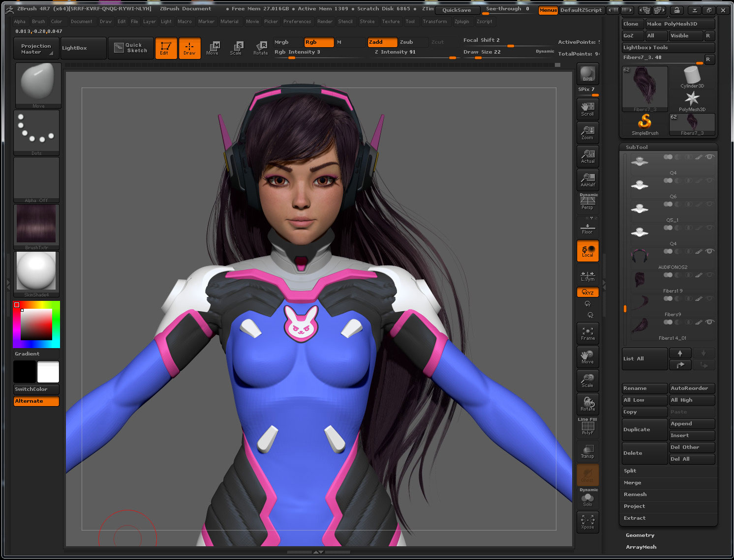The height and width of the screenshot is (560, 734).
Task: Select the Scroll canvas tool
Action: click(587, 109)
